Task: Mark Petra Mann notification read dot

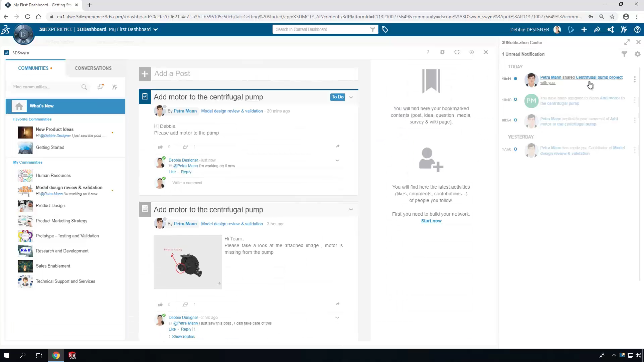Action: (515, 79)
